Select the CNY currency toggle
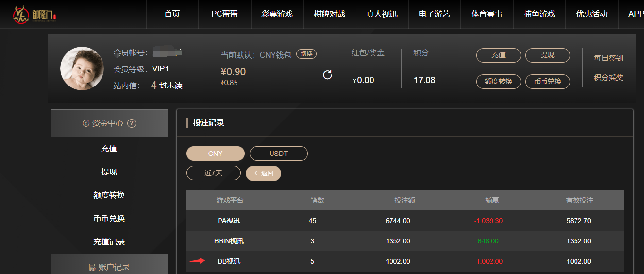 [x=216, y=154]
